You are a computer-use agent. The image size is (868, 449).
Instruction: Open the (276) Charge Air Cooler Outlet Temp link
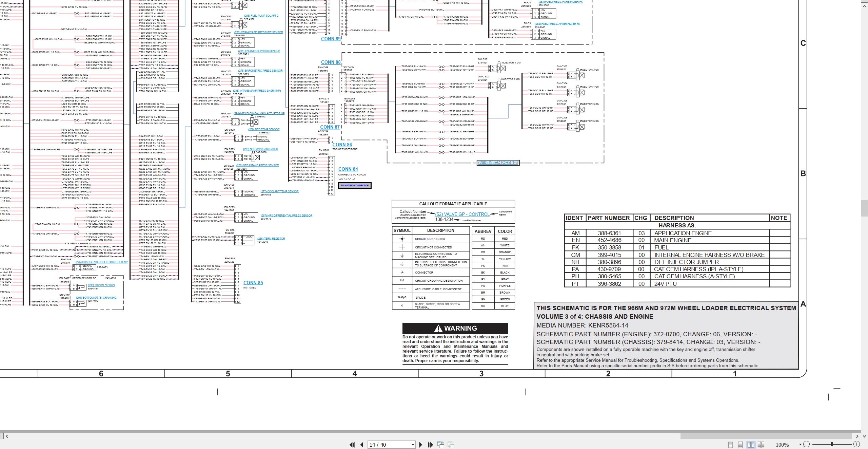tap(101, 262)
